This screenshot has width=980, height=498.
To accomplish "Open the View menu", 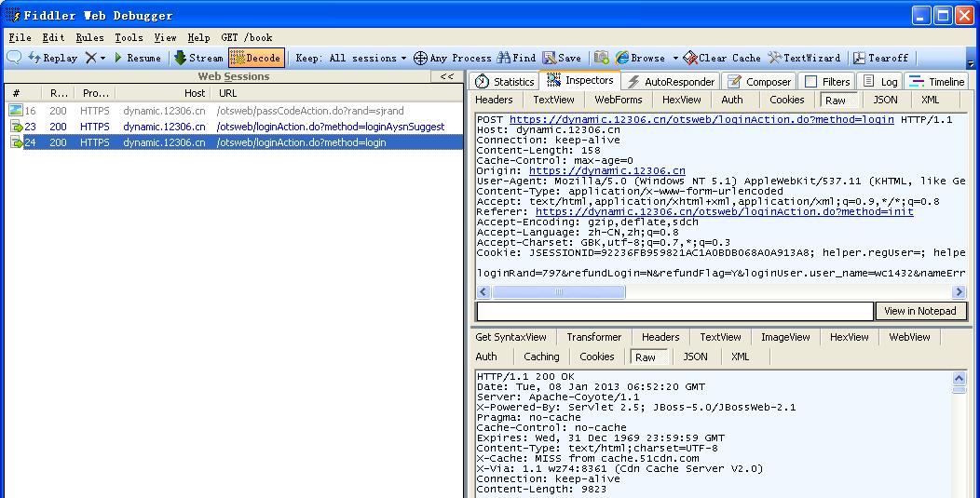I will [x=165, y=37].
